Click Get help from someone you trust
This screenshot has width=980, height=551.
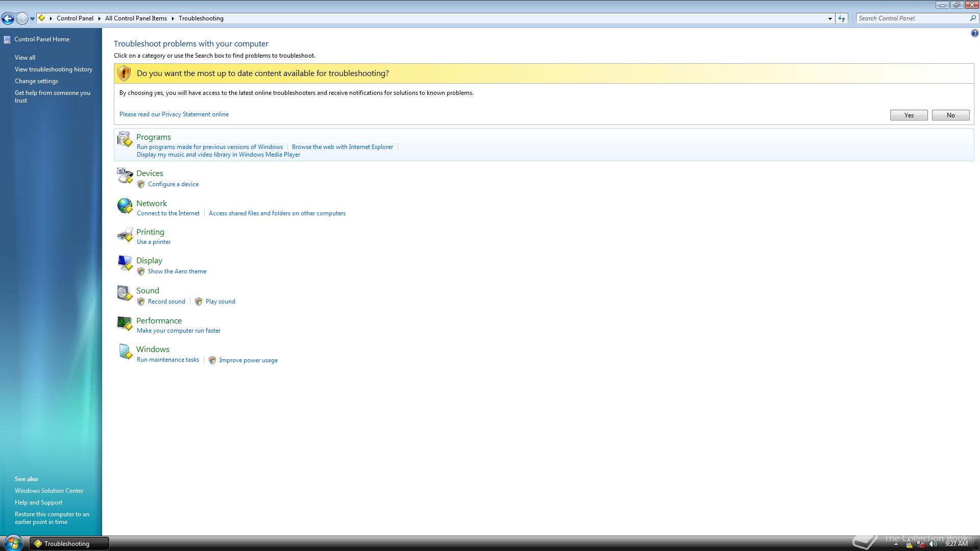point(53,96)
